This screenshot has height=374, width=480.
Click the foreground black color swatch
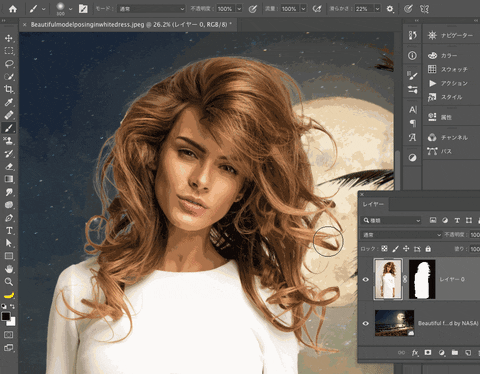tap(6, 316)
